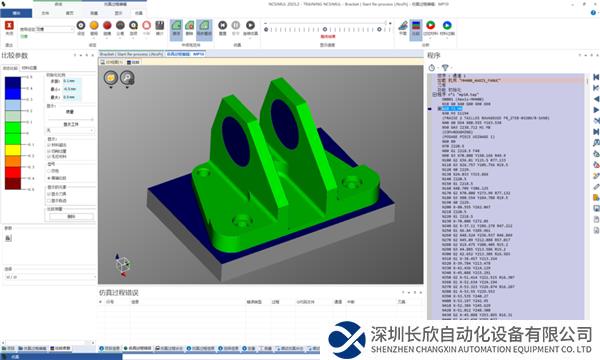Click the color-band compare icon in ribbon
The width and height of the screenshot is (600, 360).
[x=416, y=26]
